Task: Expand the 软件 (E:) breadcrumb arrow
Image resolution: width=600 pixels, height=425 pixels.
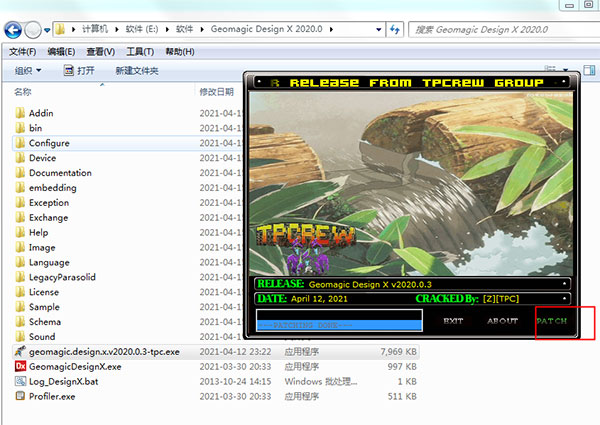Action: (x=162, y=30)
